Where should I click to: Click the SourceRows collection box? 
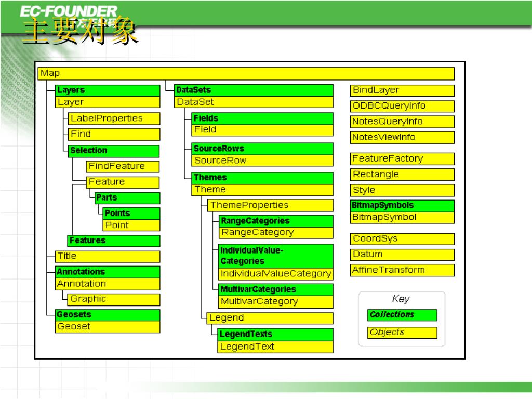pos(262,149)
